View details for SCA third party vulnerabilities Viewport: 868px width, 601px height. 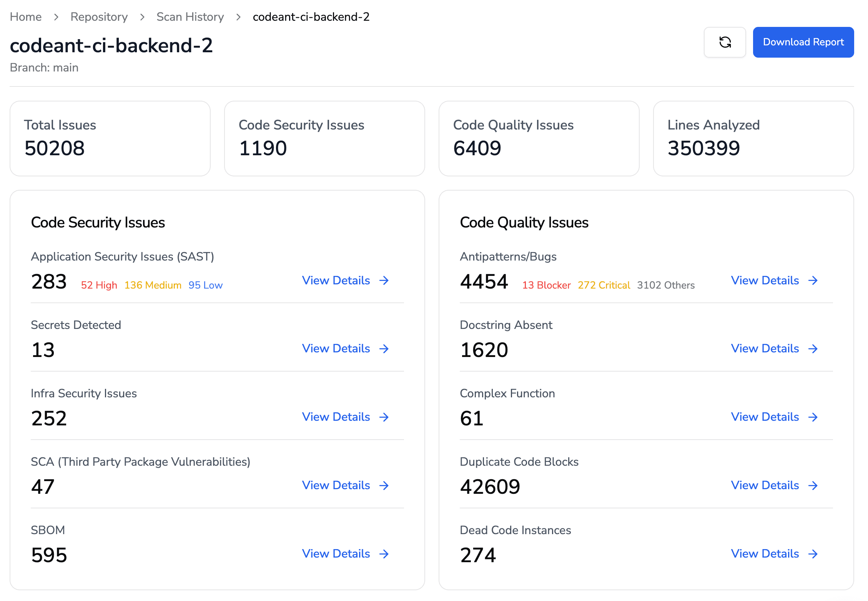336,485
